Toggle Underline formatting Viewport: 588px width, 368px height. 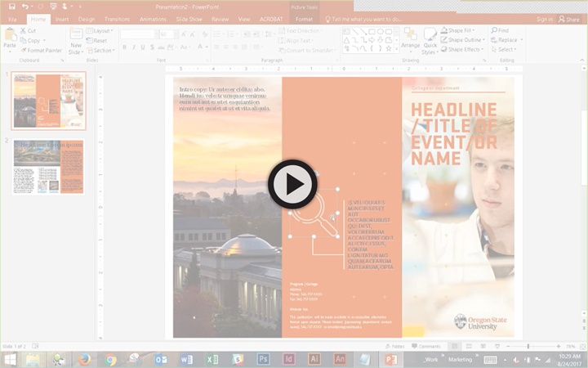click(143, 47)
